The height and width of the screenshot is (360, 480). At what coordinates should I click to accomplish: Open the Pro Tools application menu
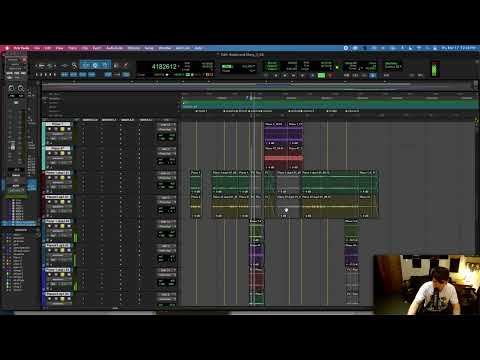point(21,48)
